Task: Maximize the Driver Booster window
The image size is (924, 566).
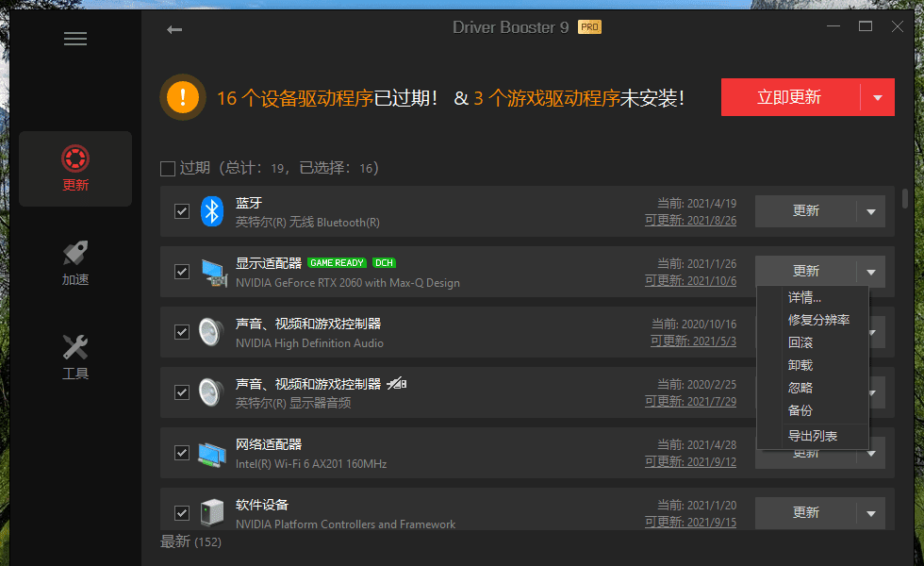Action: (866, 26)
